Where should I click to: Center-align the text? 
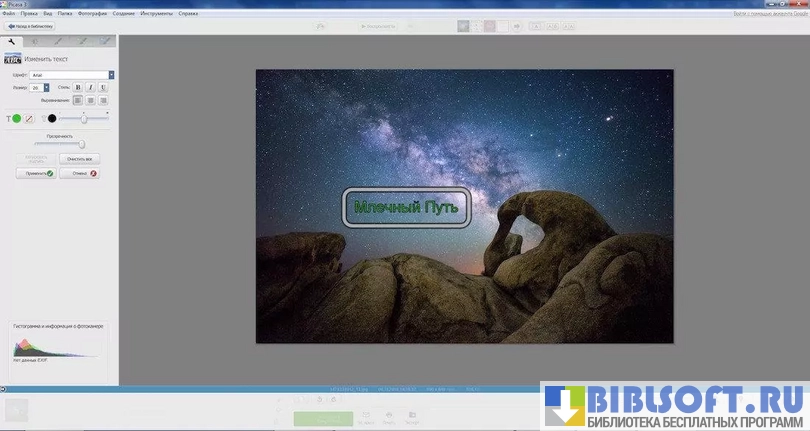(x=90, y=100)
